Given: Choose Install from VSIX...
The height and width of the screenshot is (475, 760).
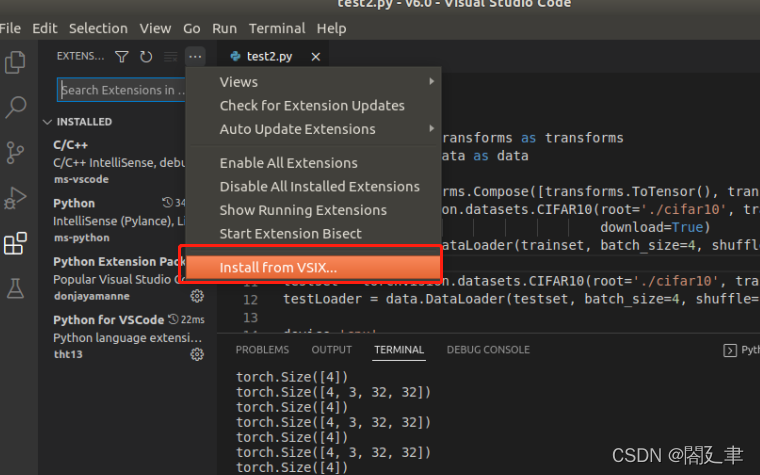Looking at the screenshot, I should (x=313, y=268).
